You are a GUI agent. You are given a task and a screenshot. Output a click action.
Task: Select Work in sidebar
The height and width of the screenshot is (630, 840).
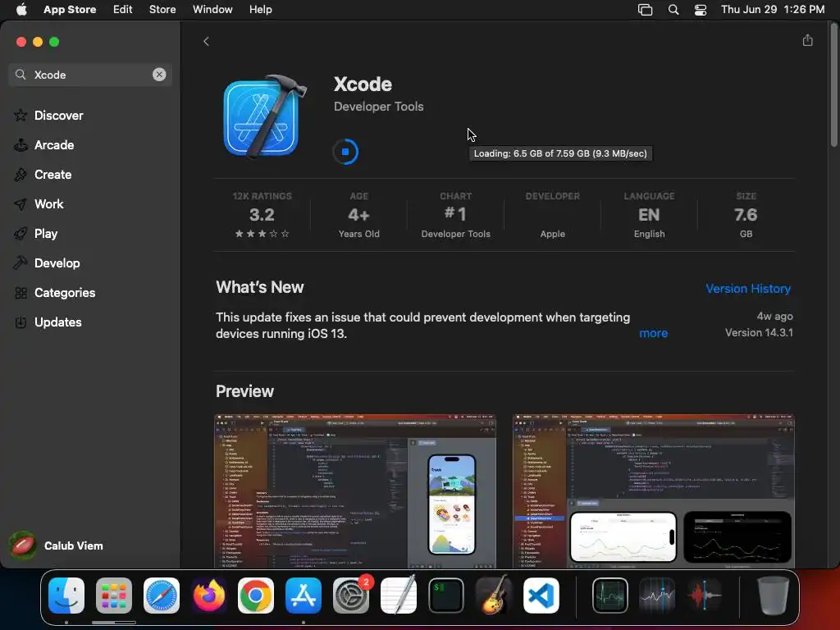point(48,204)
